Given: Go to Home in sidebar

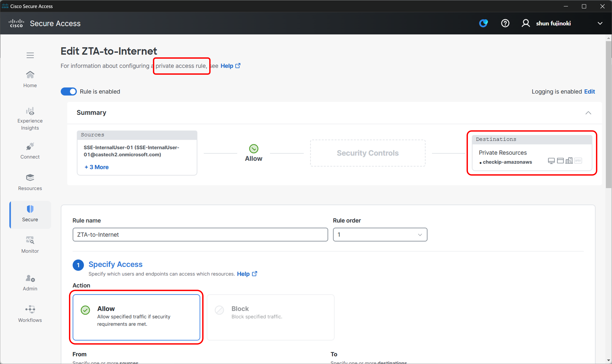Looking at the screenshot, I should (x=30, y=79).
